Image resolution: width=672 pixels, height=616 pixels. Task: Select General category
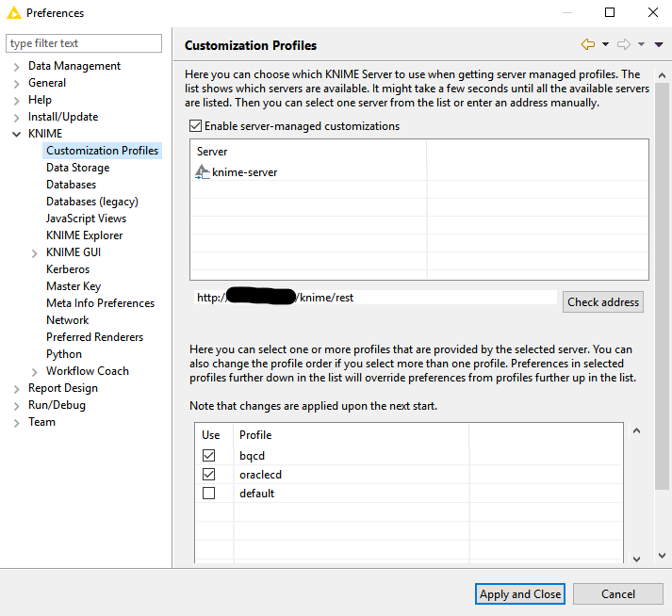47,83
